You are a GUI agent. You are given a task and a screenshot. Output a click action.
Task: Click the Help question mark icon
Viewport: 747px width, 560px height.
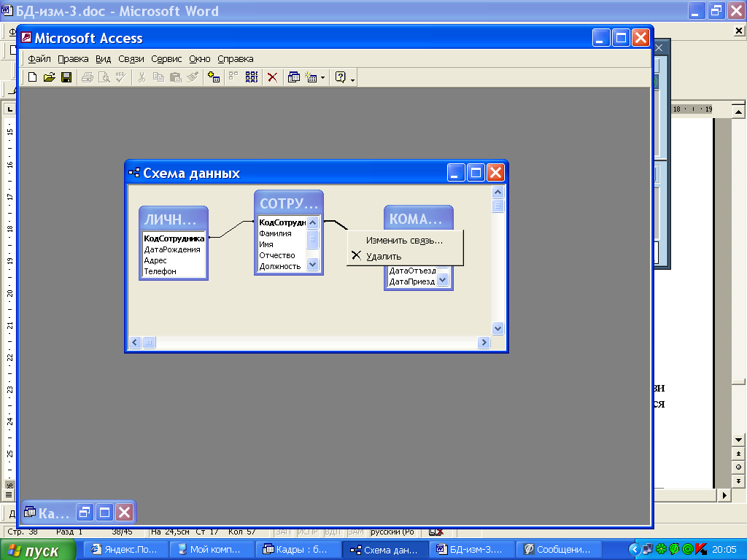click(341, 77)
